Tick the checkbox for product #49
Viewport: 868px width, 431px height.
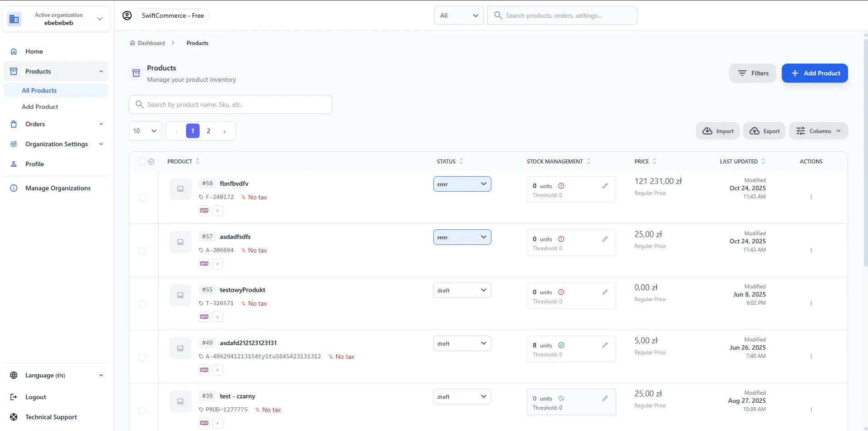click(142, 357)
